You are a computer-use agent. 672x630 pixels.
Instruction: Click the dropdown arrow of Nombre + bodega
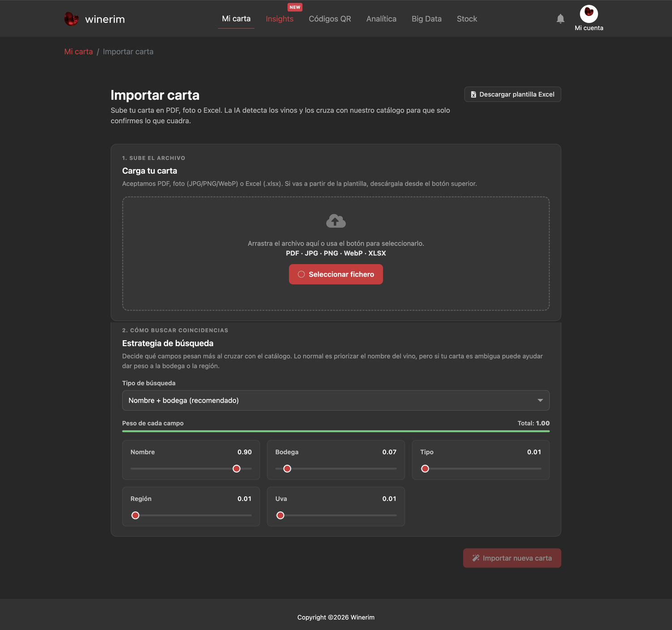click(540, 400)
